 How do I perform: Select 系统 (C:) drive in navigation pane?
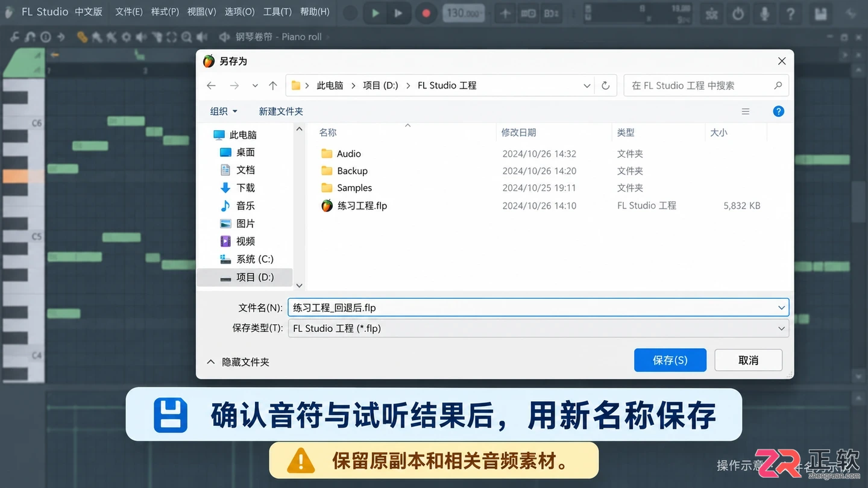(254, 259)
